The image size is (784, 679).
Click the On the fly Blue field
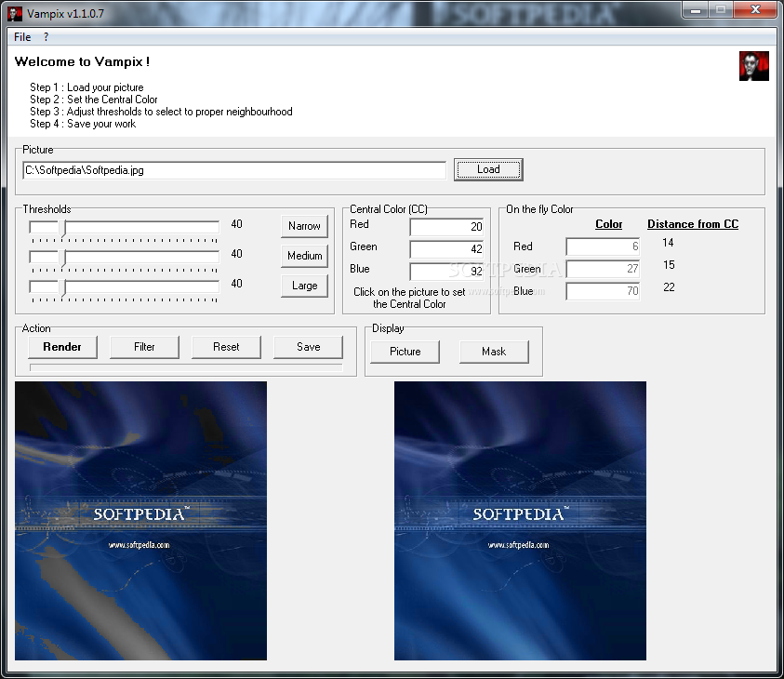coord(603,291)
